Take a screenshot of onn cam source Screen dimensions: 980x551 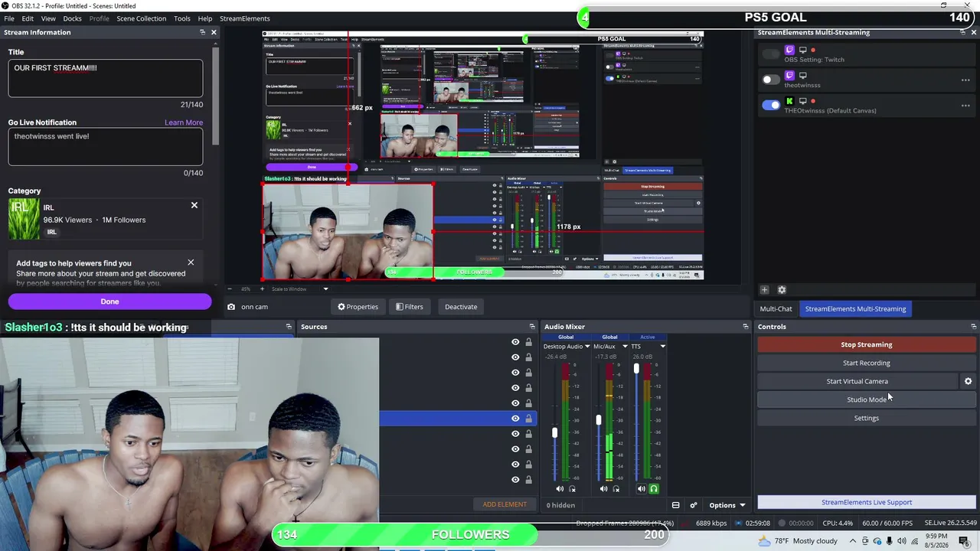click(231, 307)
